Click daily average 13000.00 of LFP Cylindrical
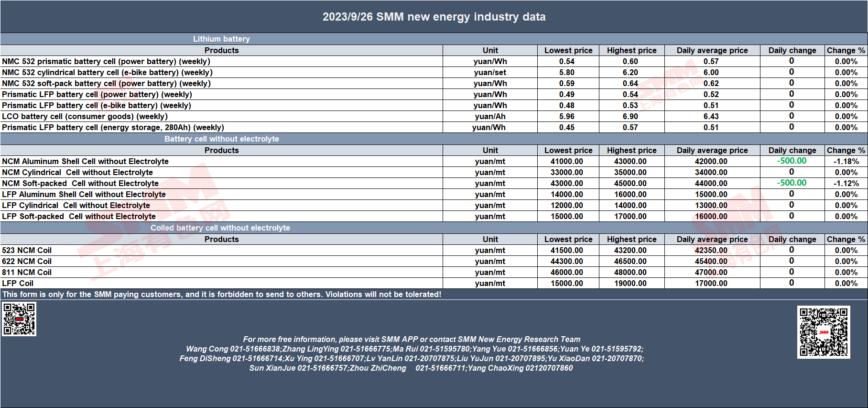 (711, 205)
